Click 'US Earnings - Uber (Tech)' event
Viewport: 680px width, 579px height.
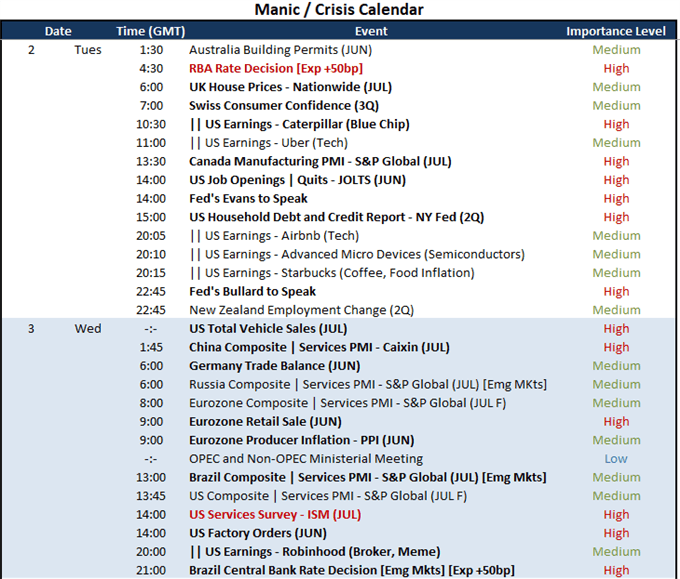[x=269, y=143]
